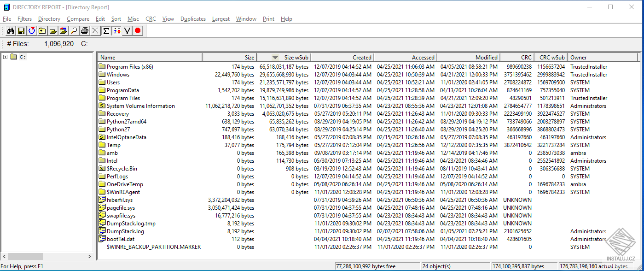Toggle the up-folder toolbar icon
Image resolution: width=644 pixels, height=271 pixels.
43,31
